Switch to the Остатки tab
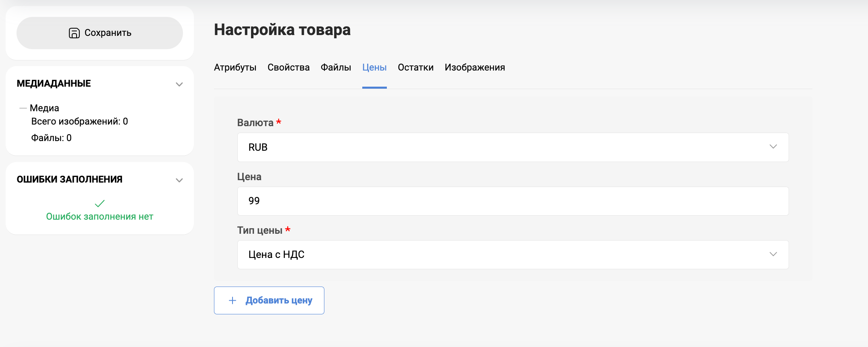This screenshot has width=868, height=347. pyautogui.click(x=415, y=67)
